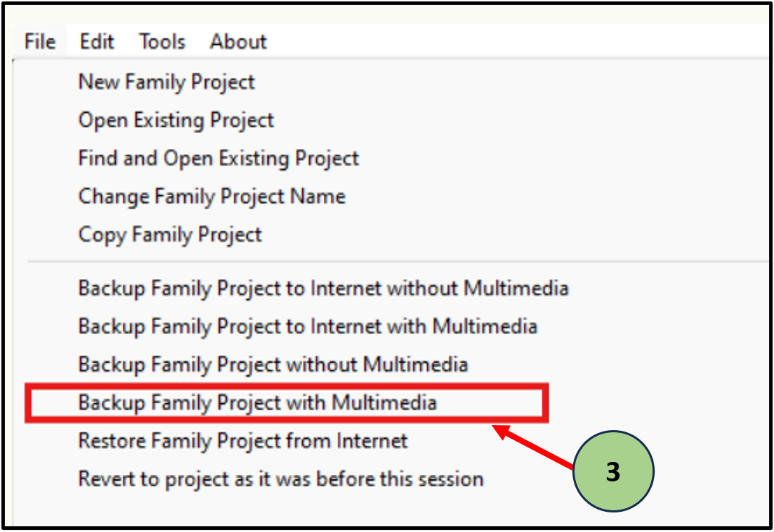Choose Open Existing Project
The width and height of the screenshot is (774, 532).
tap(176, 120)
